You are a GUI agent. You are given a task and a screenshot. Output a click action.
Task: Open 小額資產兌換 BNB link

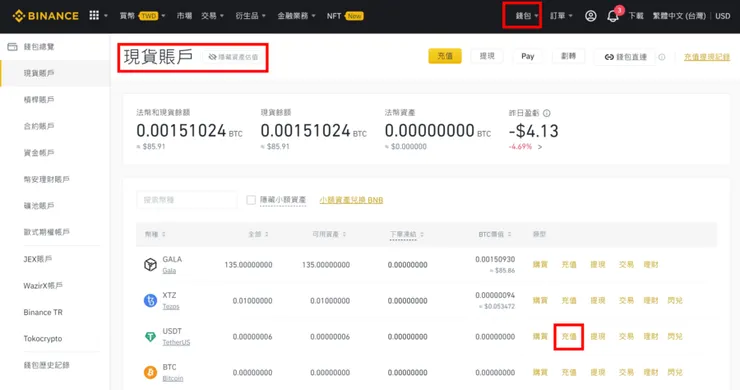point(351,200)
